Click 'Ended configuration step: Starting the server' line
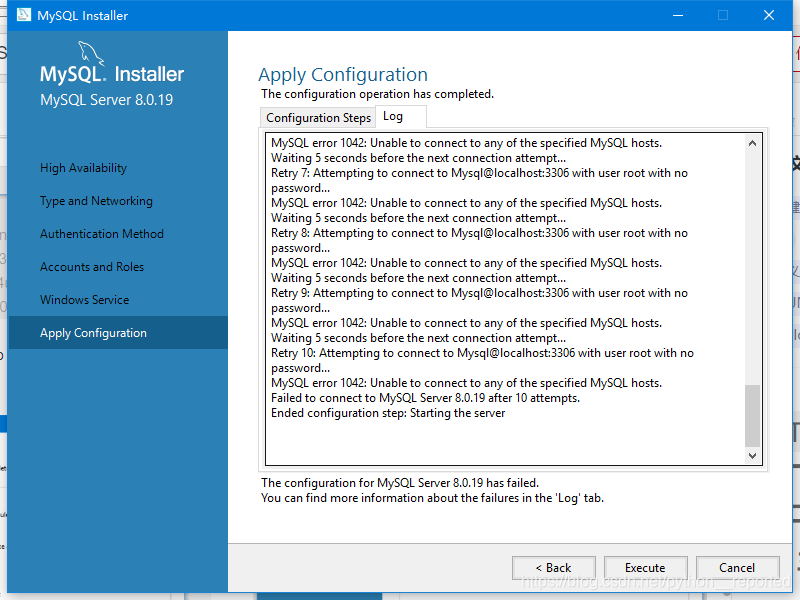This screenshot has height=600, width=800. click(x=388, y=413)
